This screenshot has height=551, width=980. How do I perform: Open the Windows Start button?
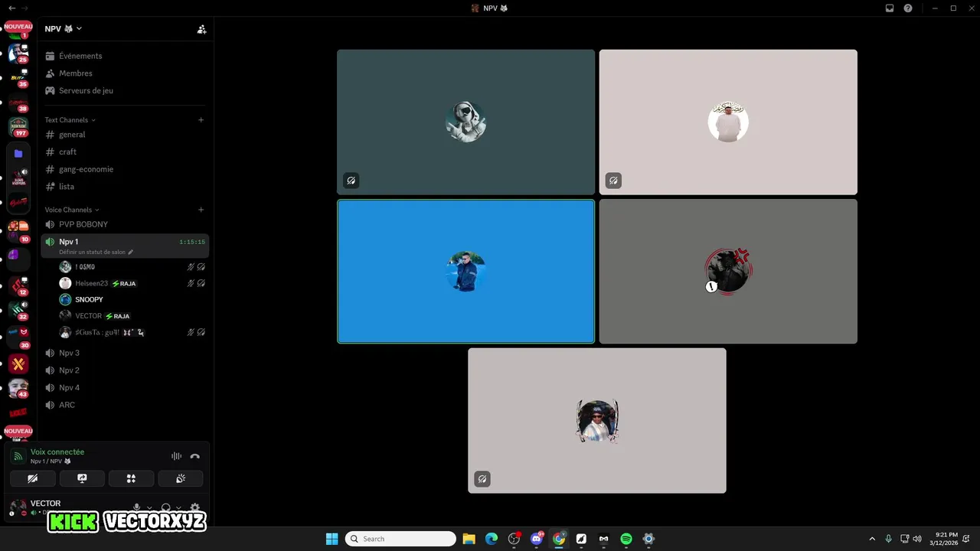[332, 539]
